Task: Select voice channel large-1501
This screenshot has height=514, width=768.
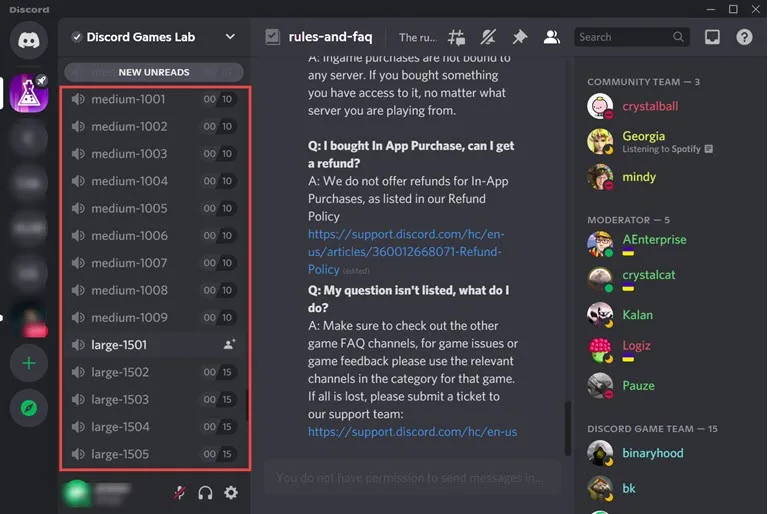Action: [154, 345]
